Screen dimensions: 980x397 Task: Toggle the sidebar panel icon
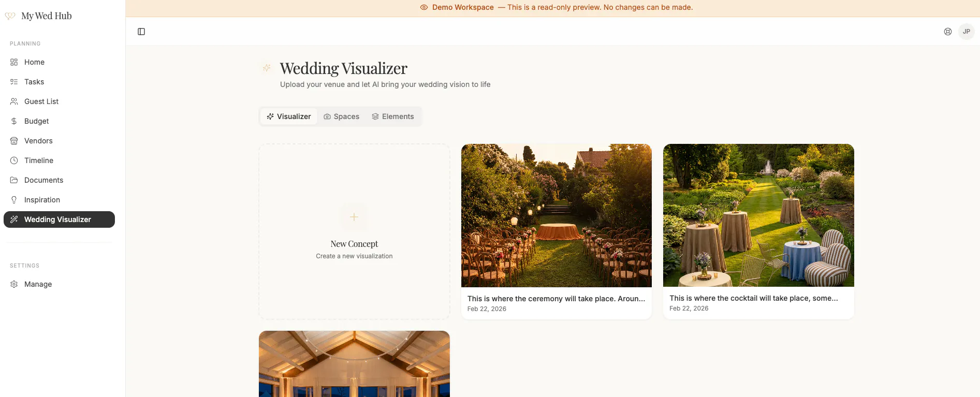pos(141,32)
